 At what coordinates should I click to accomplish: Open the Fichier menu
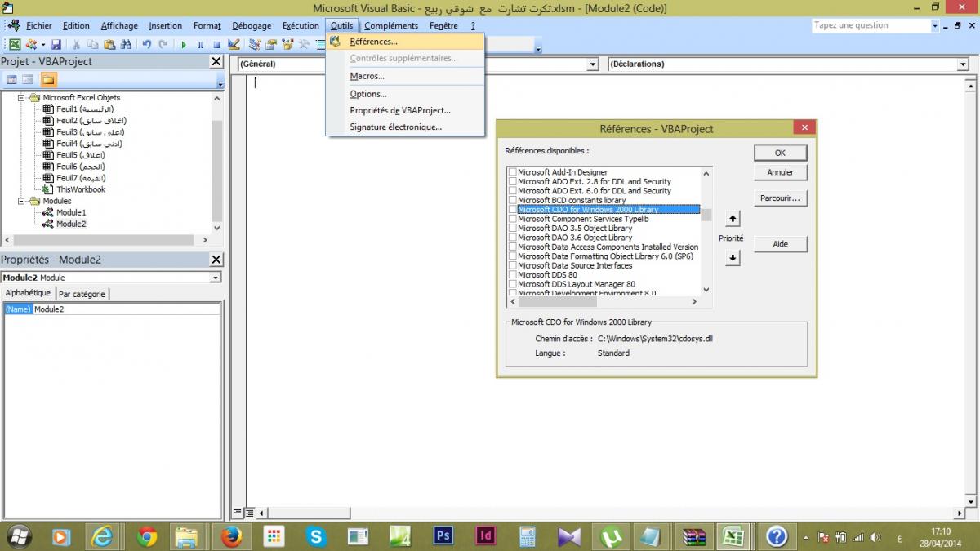(x=38, y=26)
